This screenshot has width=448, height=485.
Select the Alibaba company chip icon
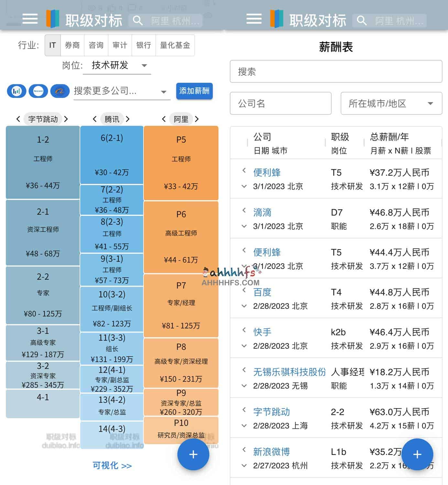(x=60, y=91)
